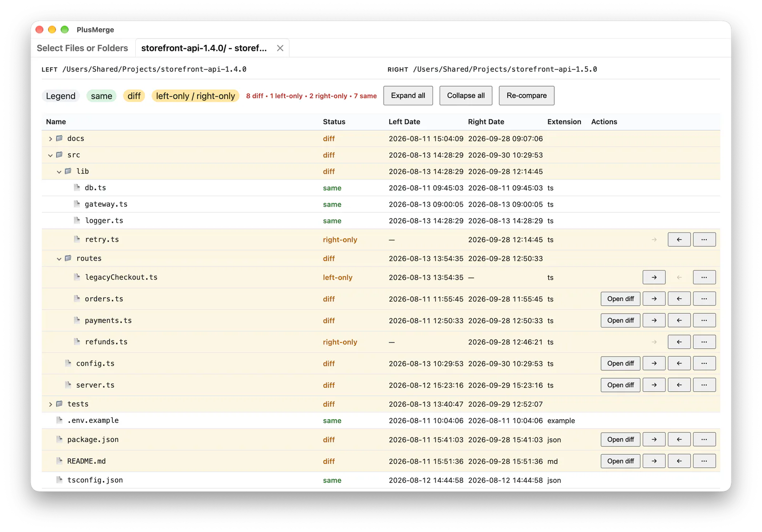Collapse the src folder
This screenshot has width=762, height=532.
(50, 155)
